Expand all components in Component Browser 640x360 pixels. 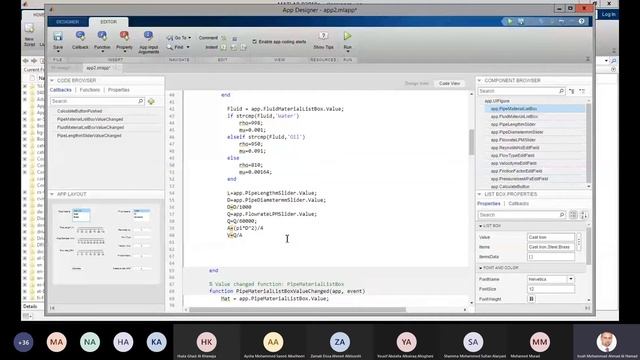coord(572,91)
